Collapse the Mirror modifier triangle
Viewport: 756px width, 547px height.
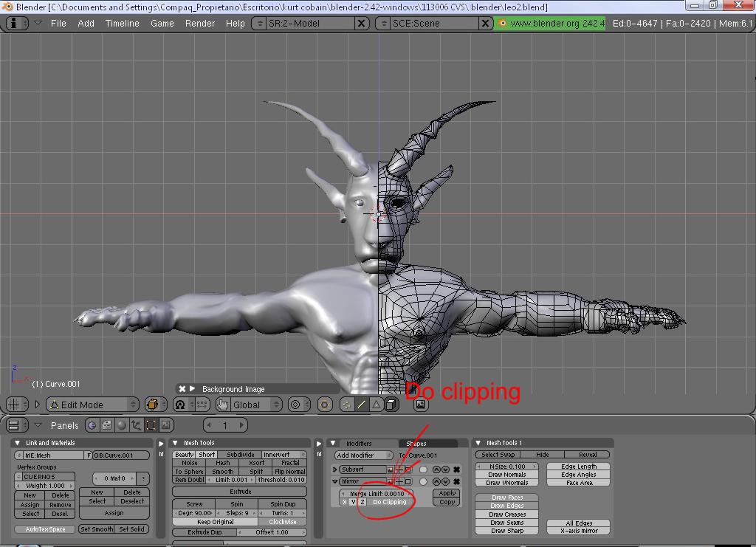(335, 481)
